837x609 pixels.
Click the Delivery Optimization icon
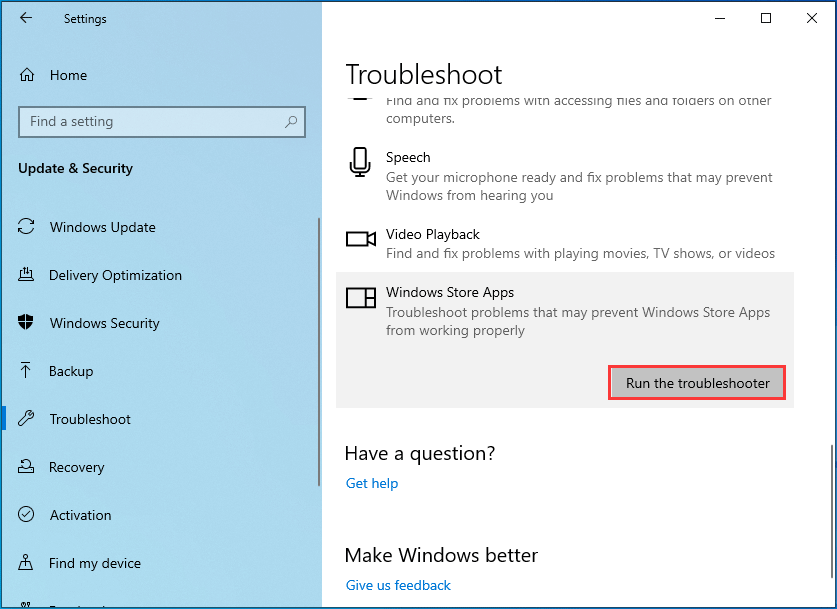[26, 275]
